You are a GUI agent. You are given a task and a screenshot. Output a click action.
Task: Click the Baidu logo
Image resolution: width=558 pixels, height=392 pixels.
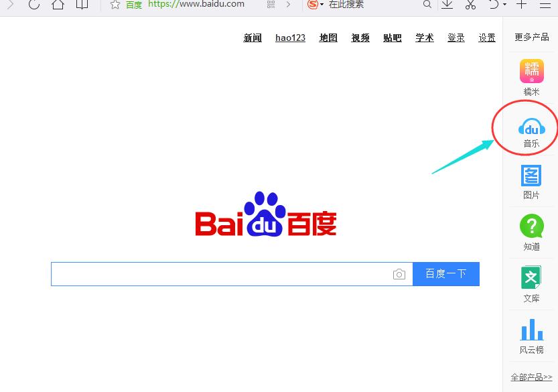pos(266,214)
